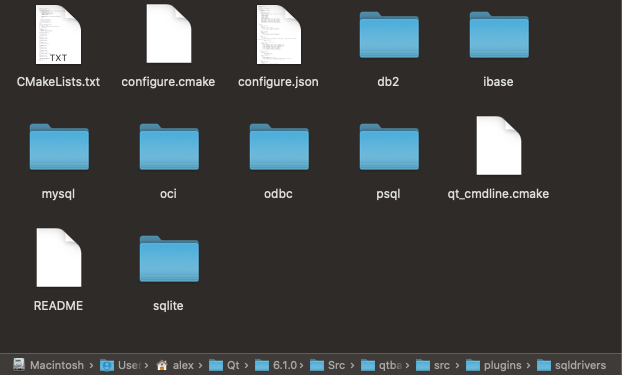
Task: Select the CMakeLists.txt file icon
Action: point(58,35)
